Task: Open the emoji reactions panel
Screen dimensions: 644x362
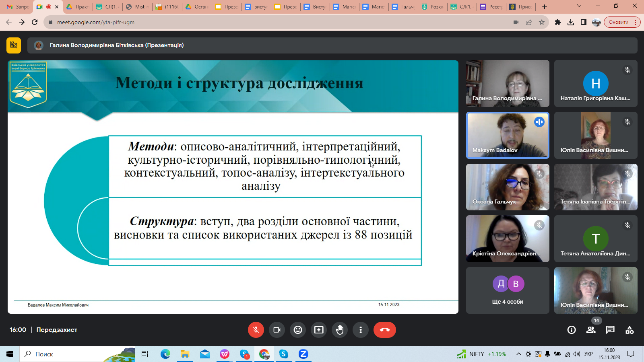Action: [x=298, y=330]
